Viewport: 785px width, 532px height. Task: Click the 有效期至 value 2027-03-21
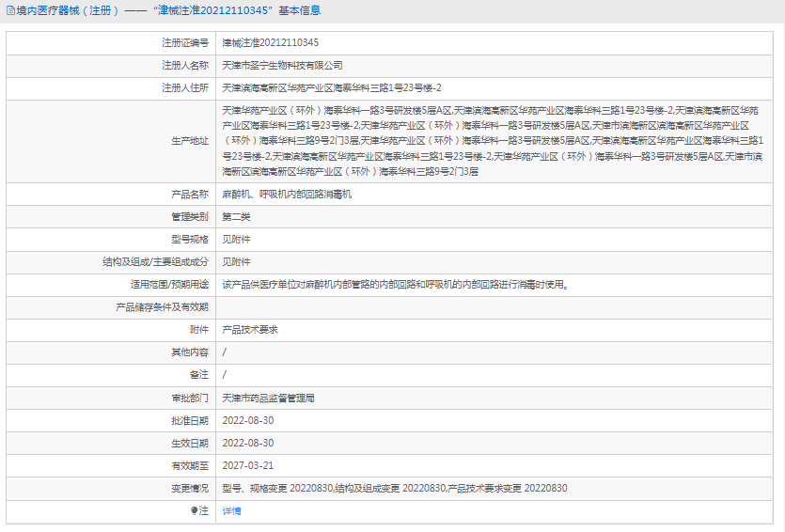[x=247, y=465]
